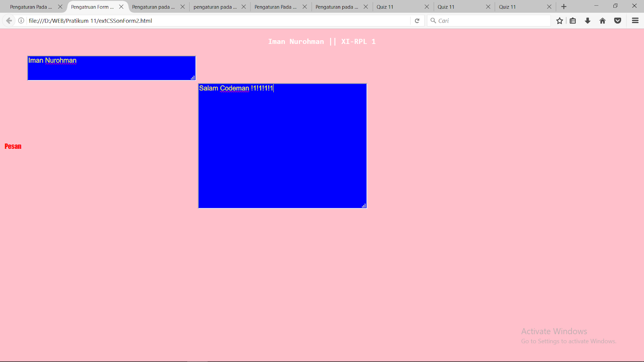Image resolution: width=644 pixels, height=362 pixels.
Task: Click the Pocket save icon
Action: tap(617, 21)
